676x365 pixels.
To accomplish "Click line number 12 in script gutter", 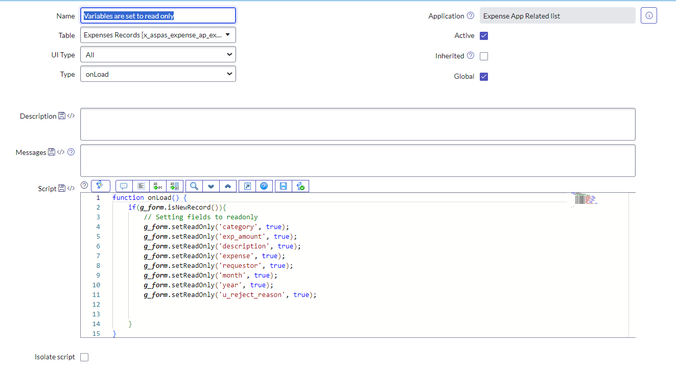I will (96, 305).
